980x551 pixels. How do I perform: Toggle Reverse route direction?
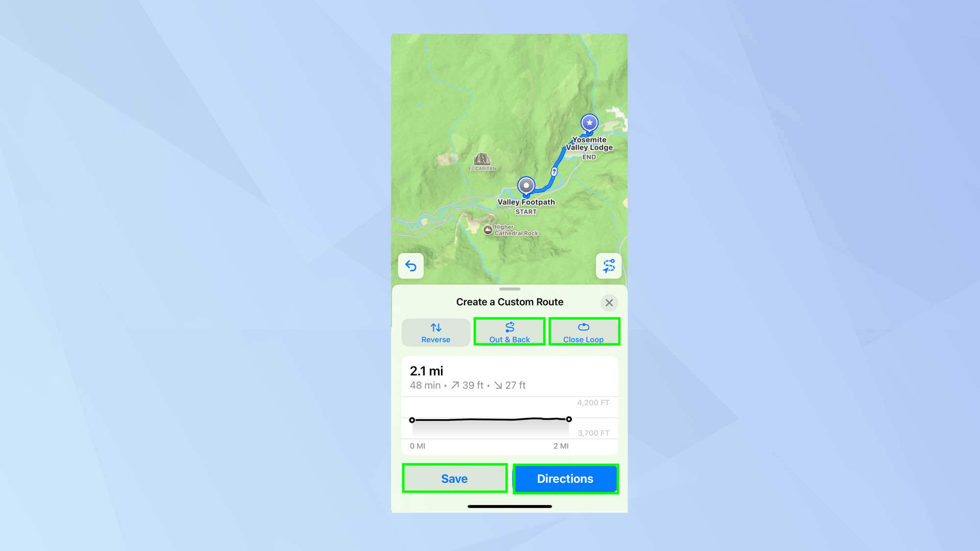pyautogui.click(x=436, y=332)
